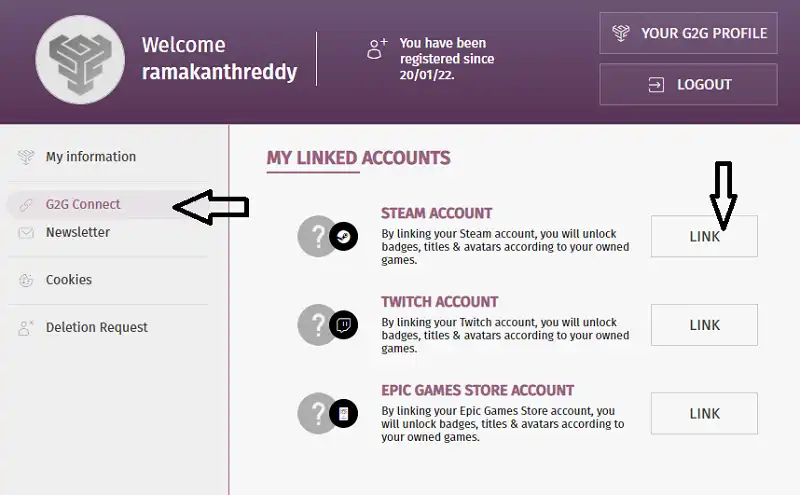Click the Logout button

(688, 85)
